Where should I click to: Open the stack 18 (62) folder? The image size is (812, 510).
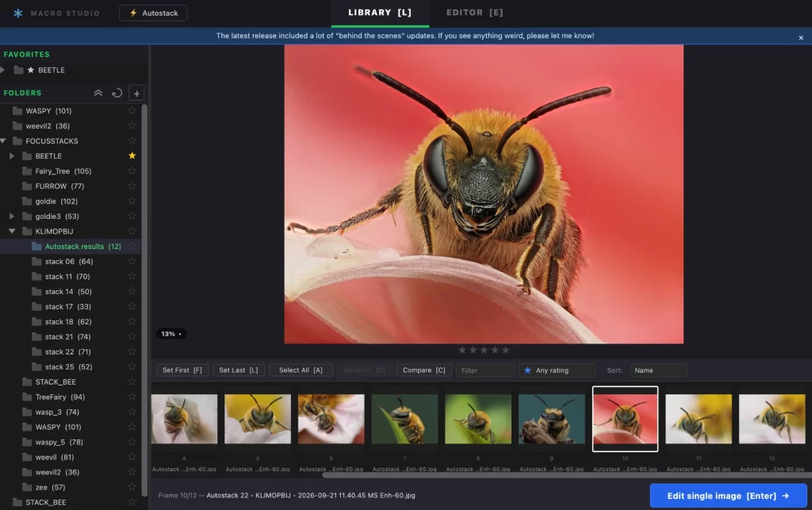point(68,321)
